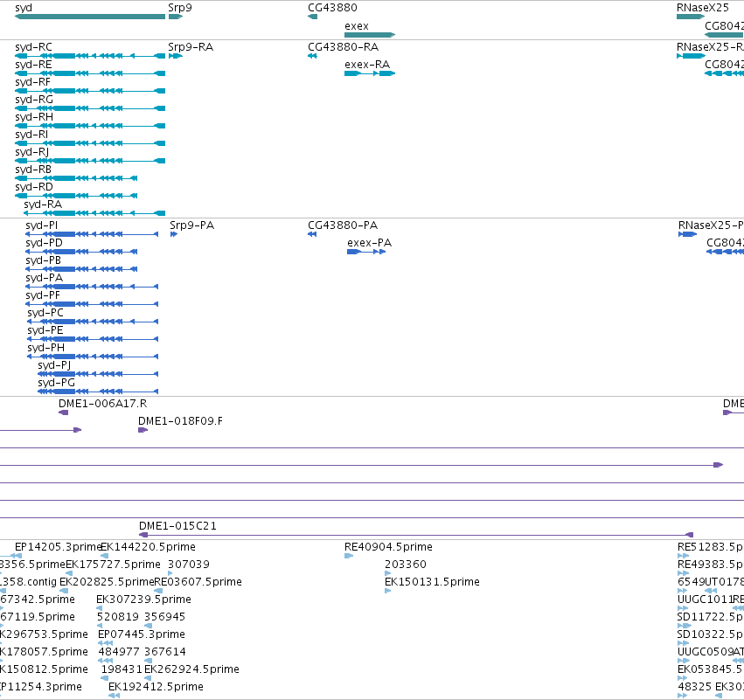Click the CG43880 gene arrow glyph

click(312, 17)
